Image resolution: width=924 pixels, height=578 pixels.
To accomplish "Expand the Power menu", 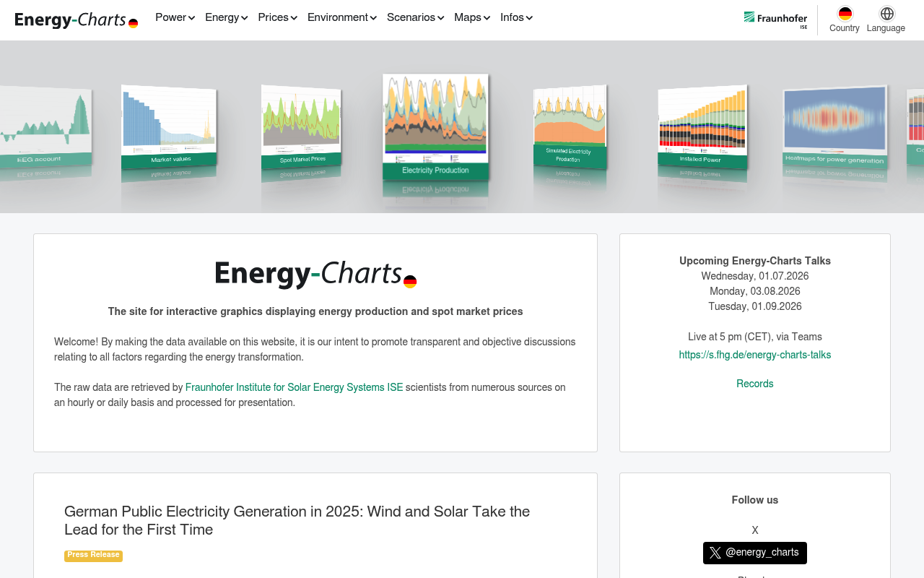I will click(x=175, y=17).
